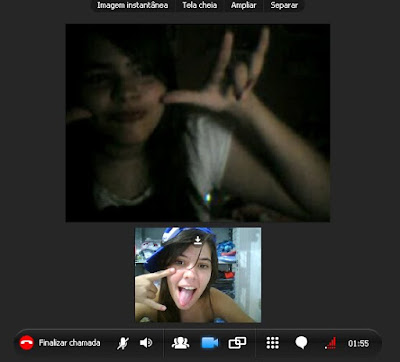The image size is (400, 362).
Task: Click the 01:55 call duration
Action: click(x=358, y=343)
